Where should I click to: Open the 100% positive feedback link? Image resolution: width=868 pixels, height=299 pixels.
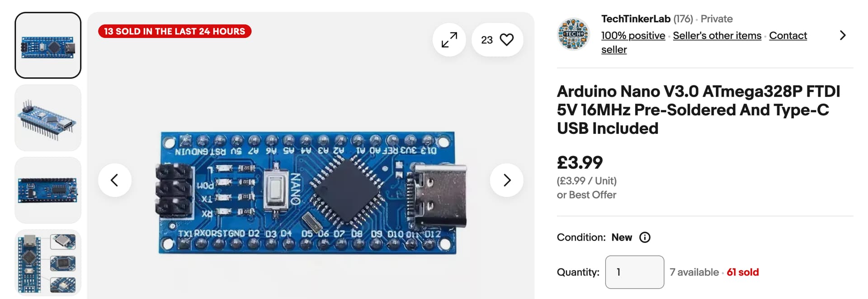[633, 35]
